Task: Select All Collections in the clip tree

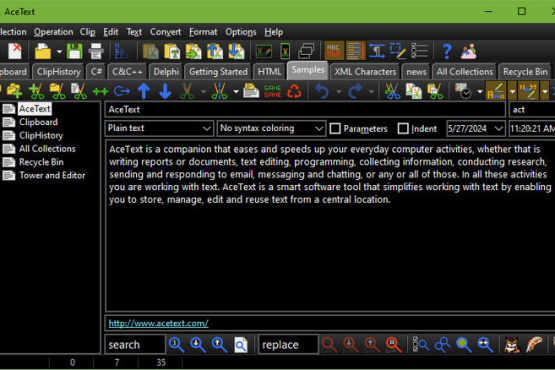Action: [47, 149]
